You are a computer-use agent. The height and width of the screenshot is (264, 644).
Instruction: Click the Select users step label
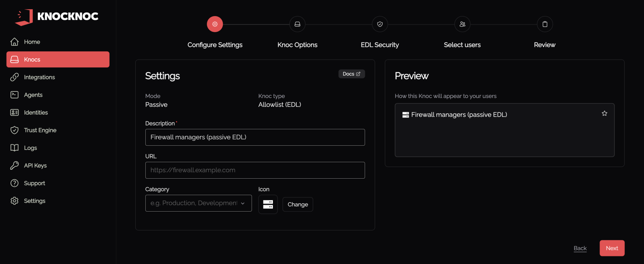pos(462,45)
